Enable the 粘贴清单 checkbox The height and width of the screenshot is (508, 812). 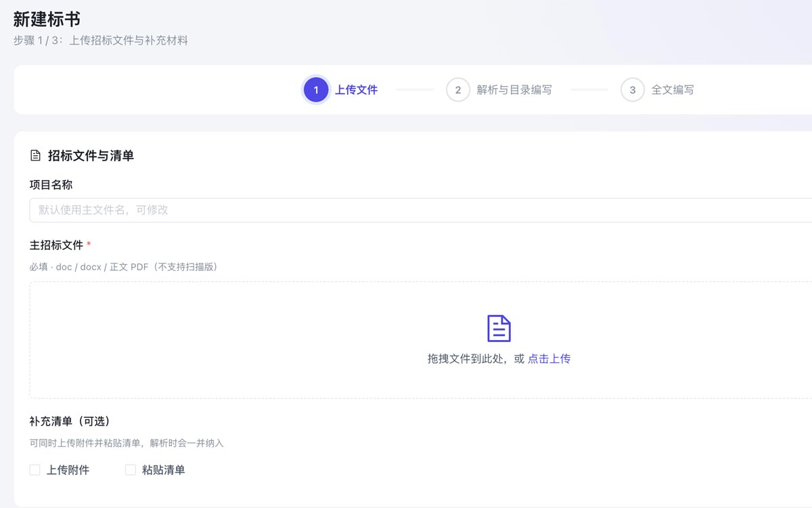[131, 469]
